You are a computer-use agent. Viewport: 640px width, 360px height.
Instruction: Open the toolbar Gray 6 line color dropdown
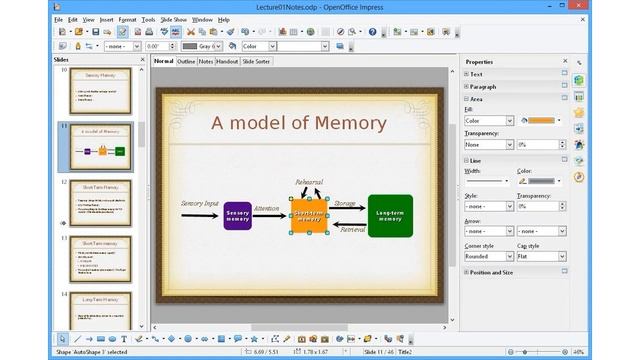(x=202, y=46)
